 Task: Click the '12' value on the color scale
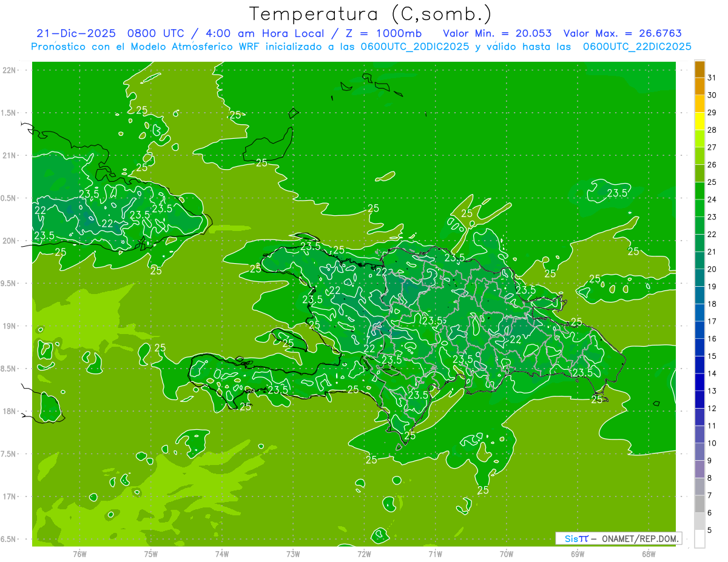[712, 409]
